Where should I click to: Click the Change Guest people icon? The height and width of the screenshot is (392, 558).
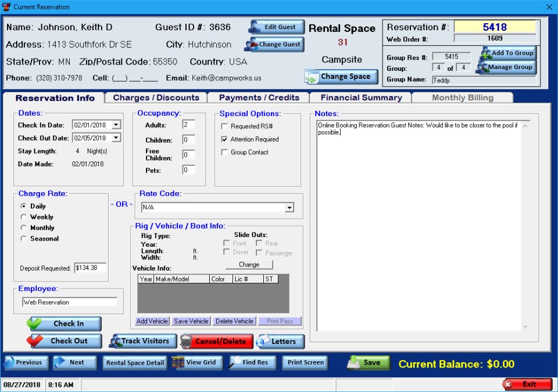[x=251, y=45]
